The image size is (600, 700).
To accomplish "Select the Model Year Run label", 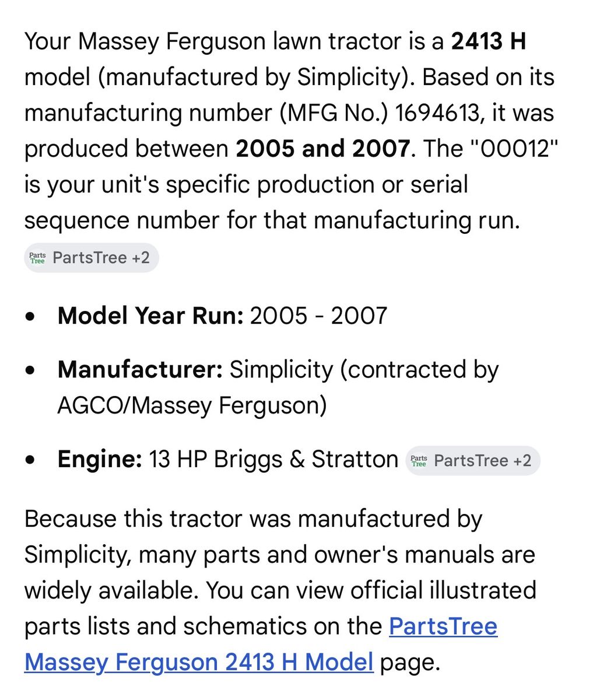I will coord(150,316).
